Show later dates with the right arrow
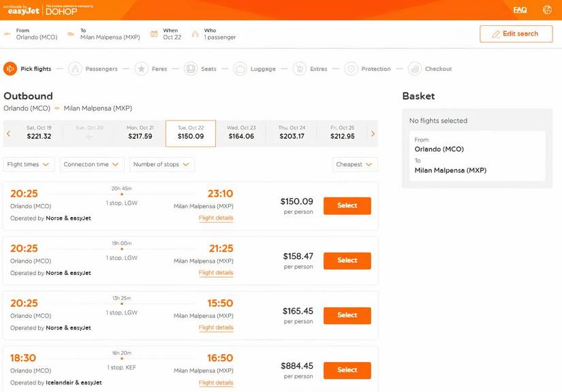Viewport: 562px width, 392px height. (x=373, y=133)
